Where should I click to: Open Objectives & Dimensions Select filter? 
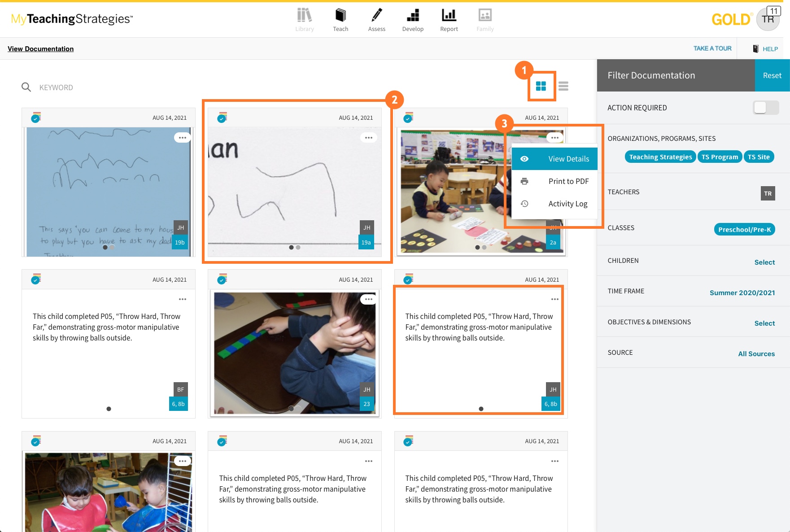(x=764, y=323)
